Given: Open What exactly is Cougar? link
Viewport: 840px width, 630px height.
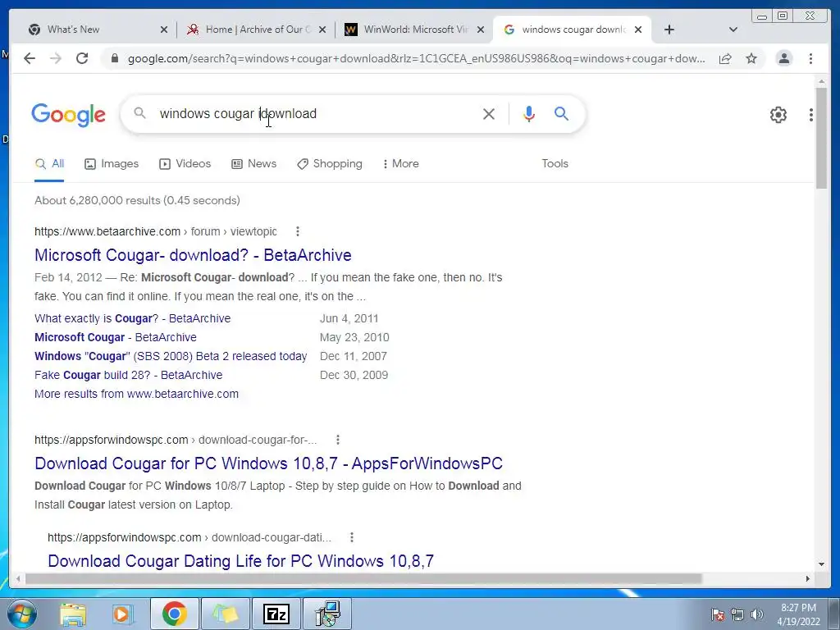Looking at the screenshot, I should click(132, 318).
